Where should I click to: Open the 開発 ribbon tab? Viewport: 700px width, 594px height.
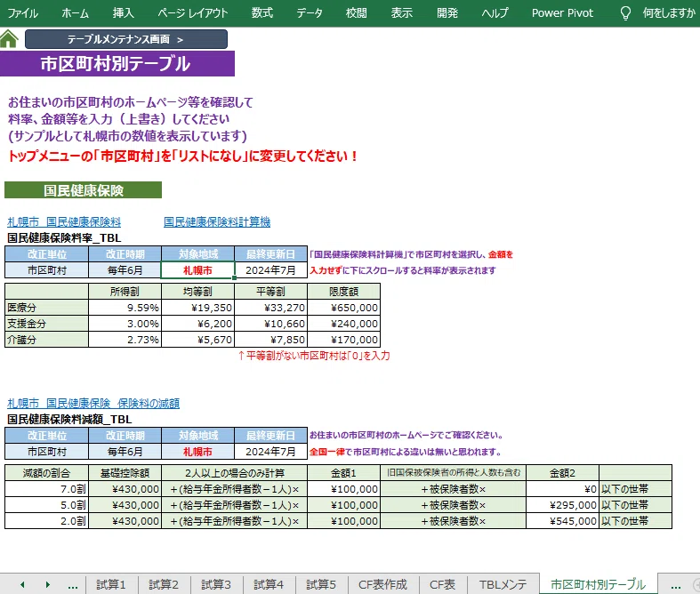(447, 13)
